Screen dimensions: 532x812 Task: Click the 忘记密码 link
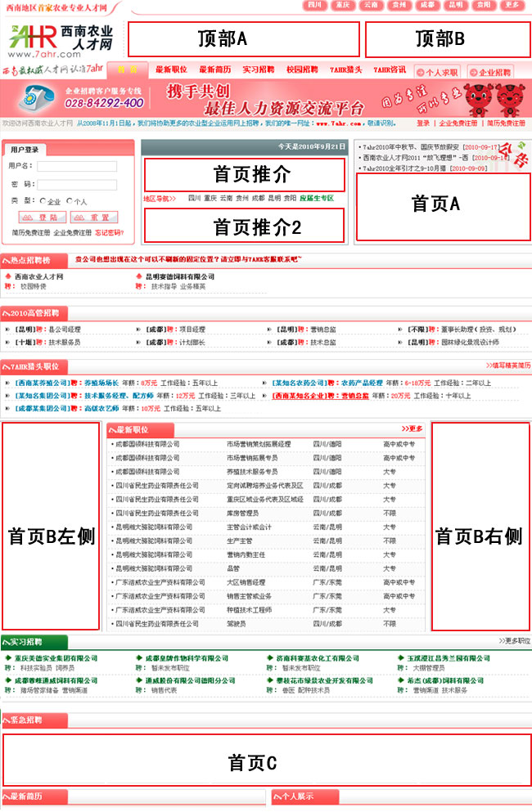(110, 233)
